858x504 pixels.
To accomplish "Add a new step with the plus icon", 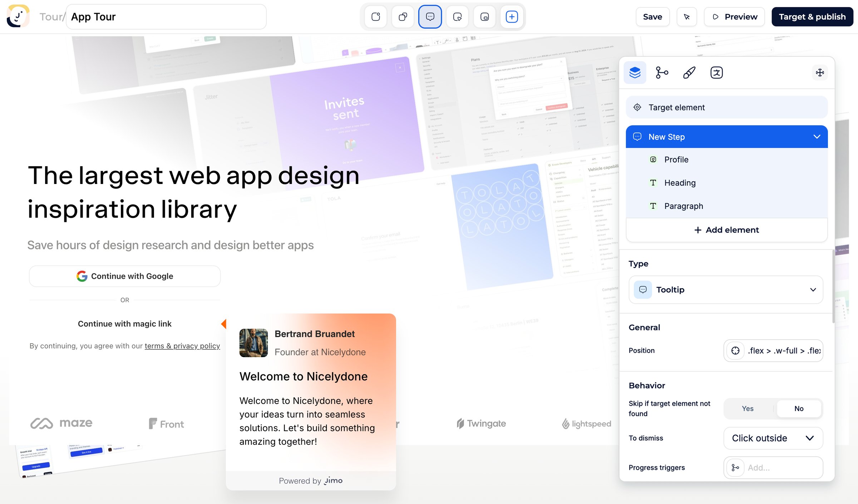I will point(512,17).
